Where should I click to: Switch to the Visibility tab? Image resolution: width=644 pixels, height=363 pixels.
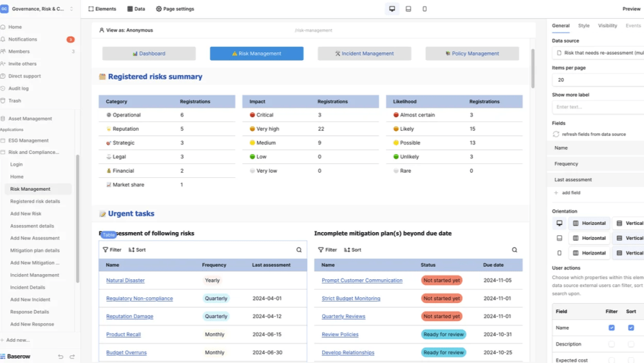coord(607,26)
